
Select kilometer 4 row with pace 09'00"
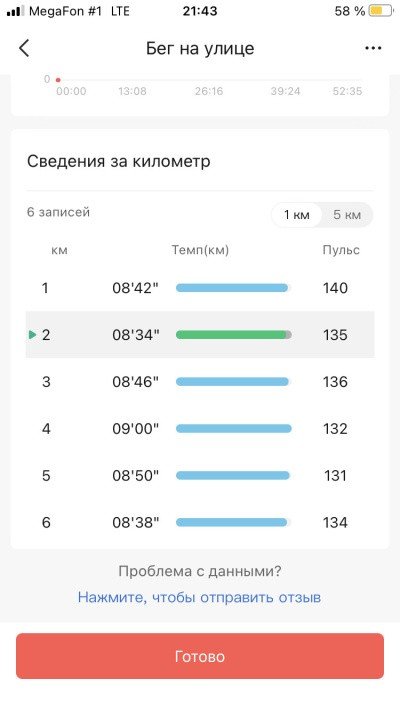(200, 429)
